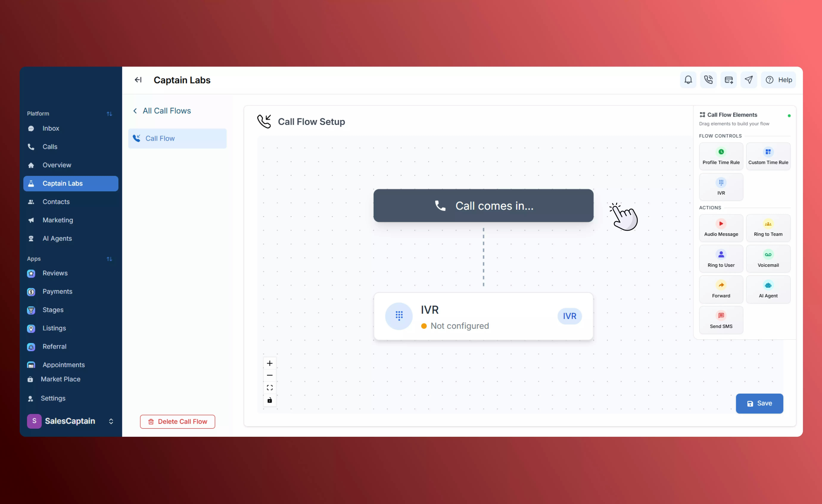
Task: Toggle fit-to-screen view on the canvas
Action: 270,387
